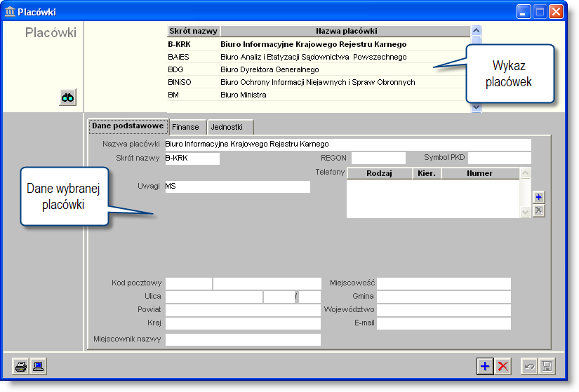Click the empty telephone list area
This screenshot has height=392, width=579.
pos(433,198)
